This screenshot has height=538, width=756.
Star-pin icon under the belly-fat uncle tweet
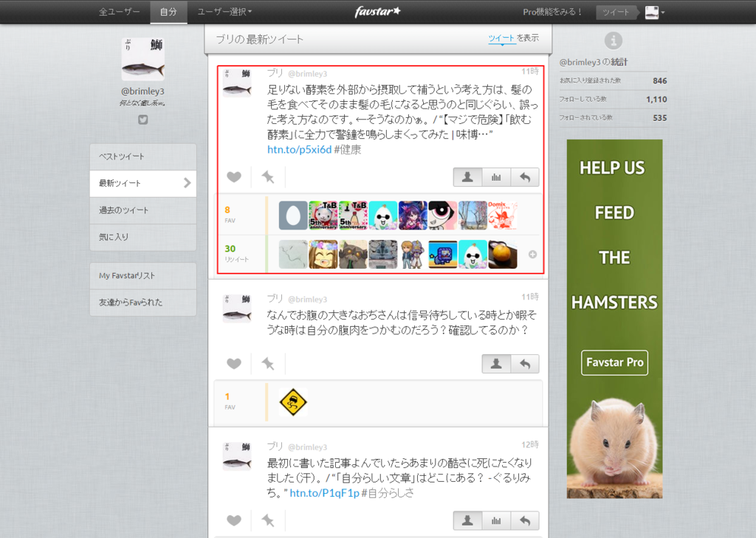[267, 364]
